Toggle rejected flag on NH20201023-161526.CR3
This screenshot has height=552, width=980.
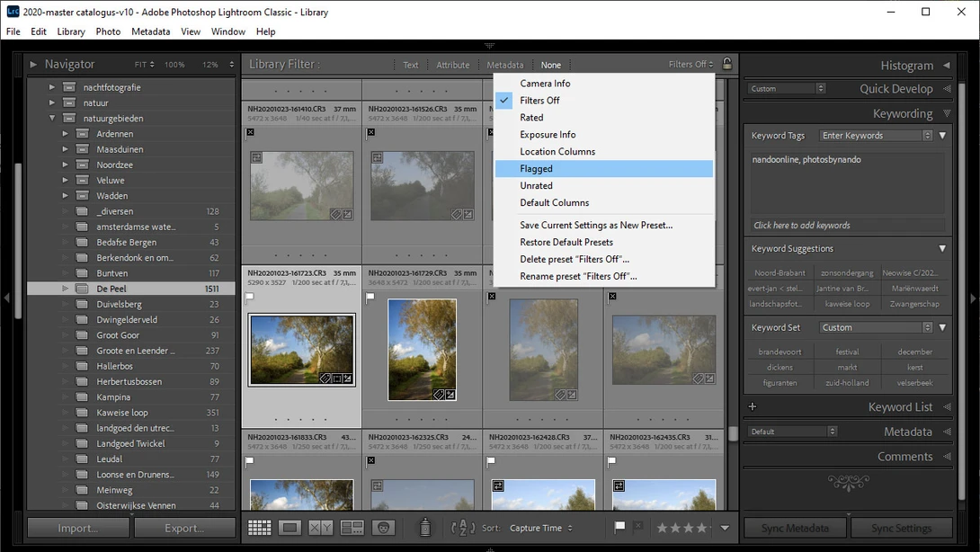[x=370, y=132]
